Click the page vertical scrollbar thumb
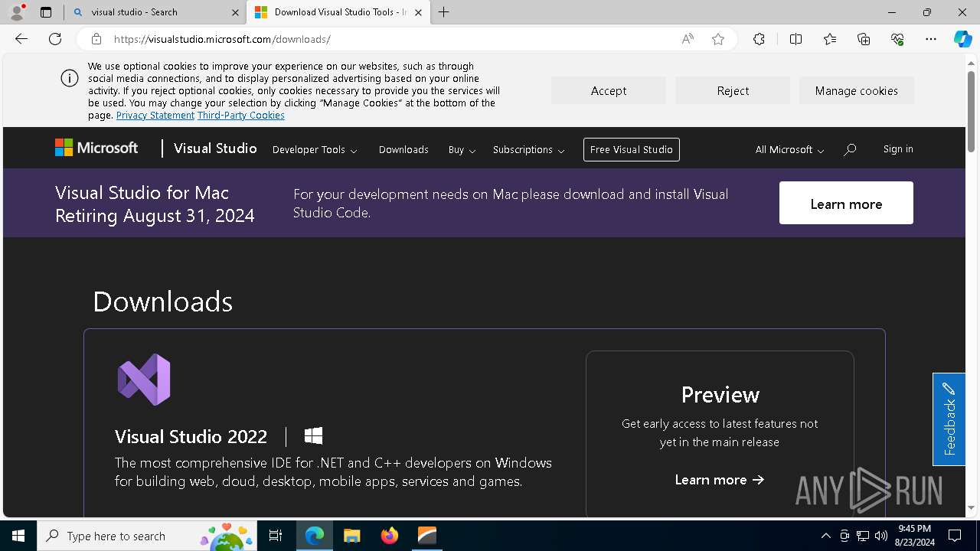 (971, 111)
